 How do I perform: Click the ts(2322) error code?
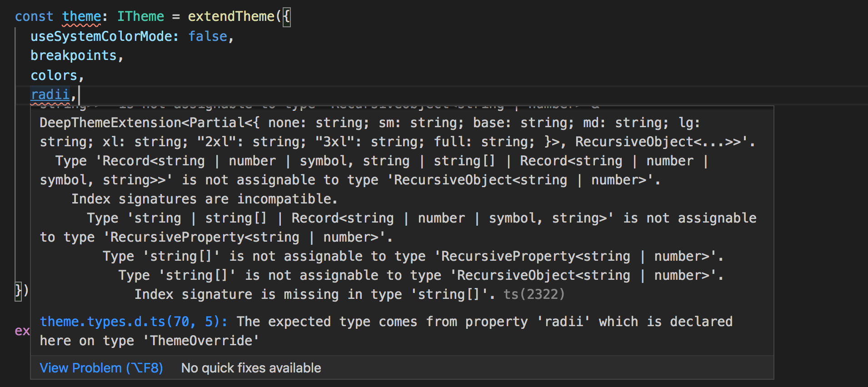(x=534, y=294)
